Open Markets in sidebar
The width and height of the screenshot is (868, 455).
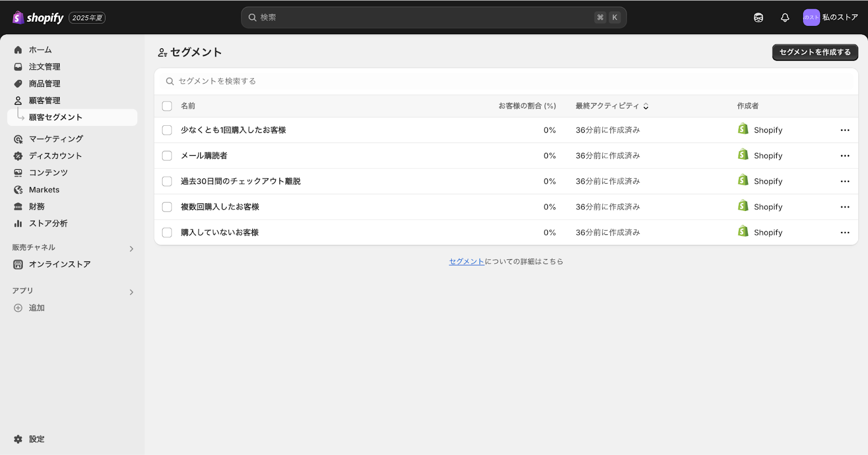(72, 190)
